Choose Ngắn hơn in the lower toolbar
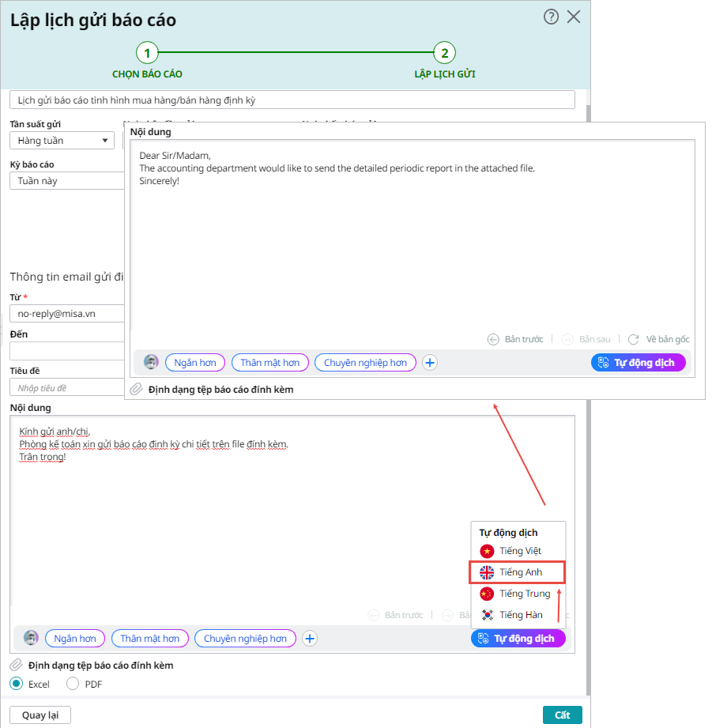 pyautogui.click(x=75, y=639)
